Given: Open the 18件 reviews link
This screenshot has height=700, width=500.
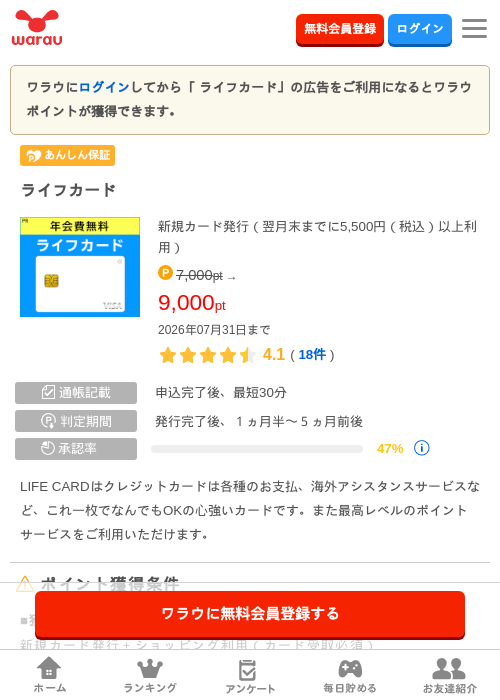Looking at the screenshot, I should [x=312, y=355].
